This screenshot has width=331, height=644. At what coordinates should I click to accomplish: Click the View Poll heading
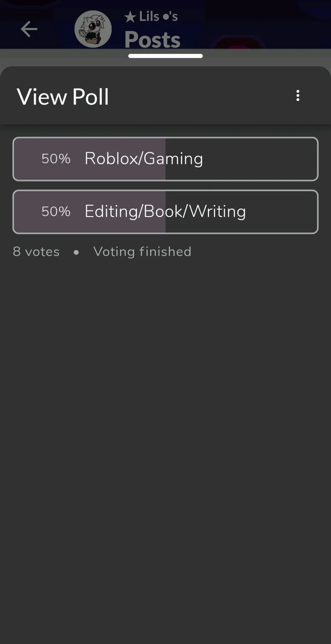coord(63,97)
